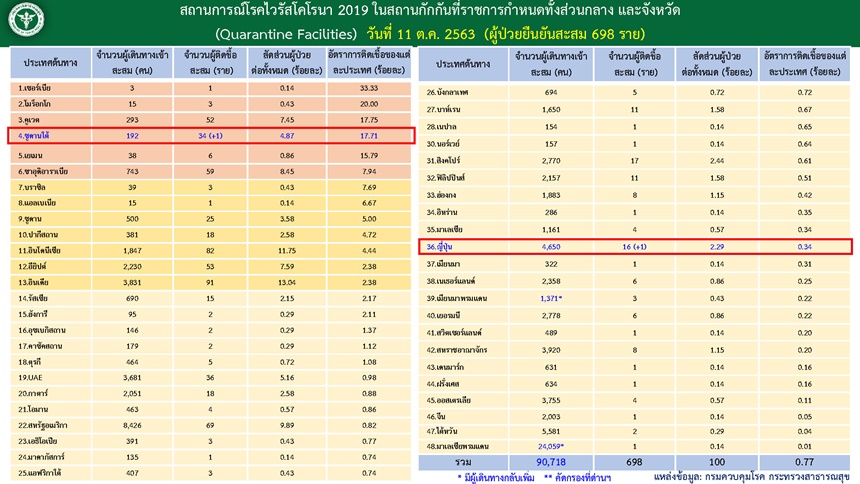
Task: Click the row '22.สหรัฐอเมริกา'
Action: tap(210, 425)
